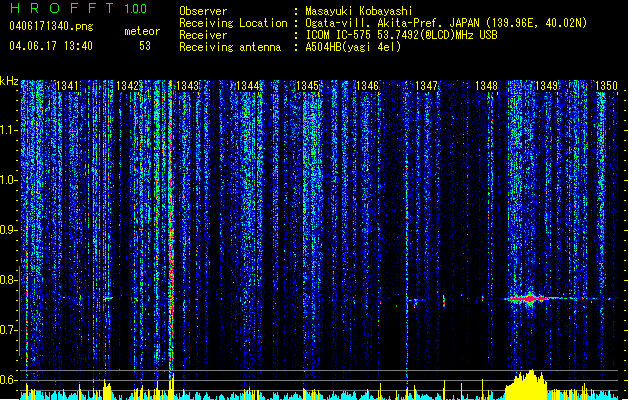Click the meteor count value 53
Viewport: 629px width, 400px height.
tap(145, 46)
